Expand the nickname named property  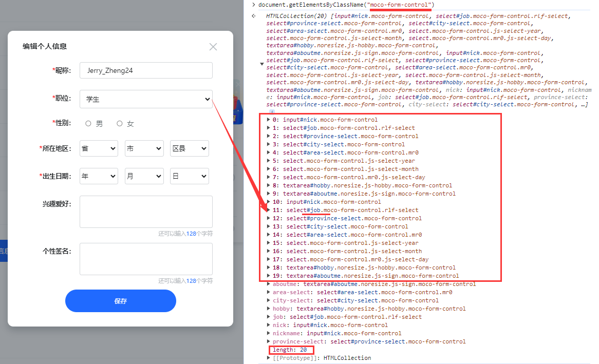268,333
